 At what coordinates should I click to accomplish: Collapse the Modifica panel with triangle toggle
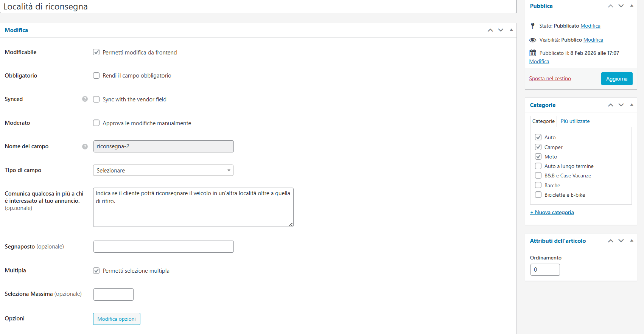(511, 30)
